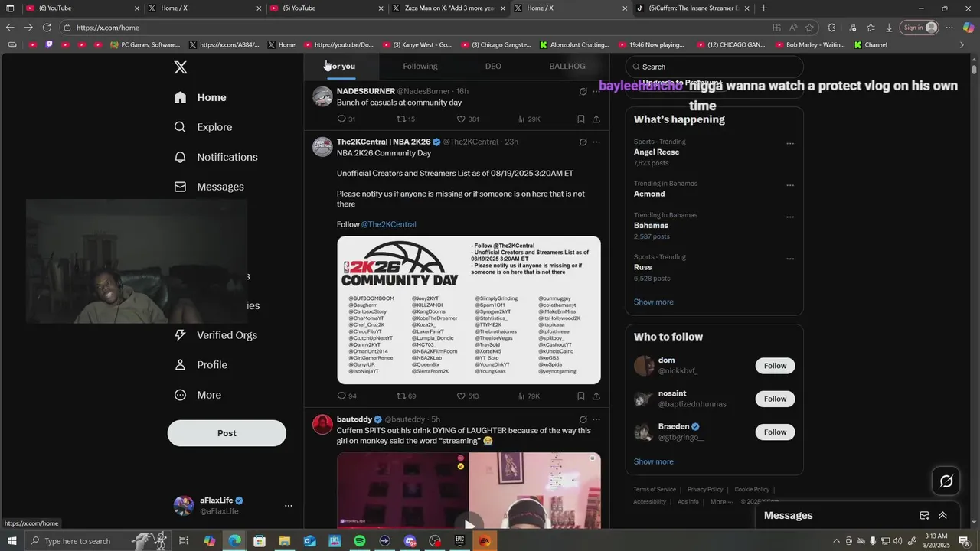Open account options beside aFlaxLife
980x551 pixels.
point(288,506)
